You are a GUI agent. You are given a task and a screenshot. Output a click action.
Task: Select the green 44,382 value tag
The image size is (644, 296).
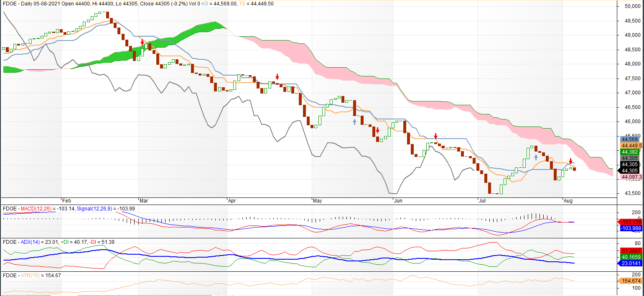pos(630,152)
